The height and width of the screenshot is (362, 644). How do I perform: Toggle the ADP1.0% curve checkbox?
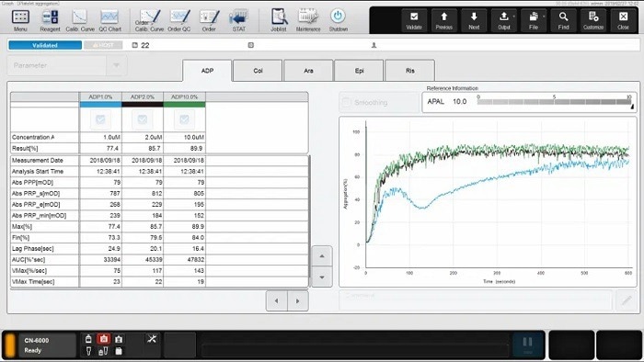[100, 119]
